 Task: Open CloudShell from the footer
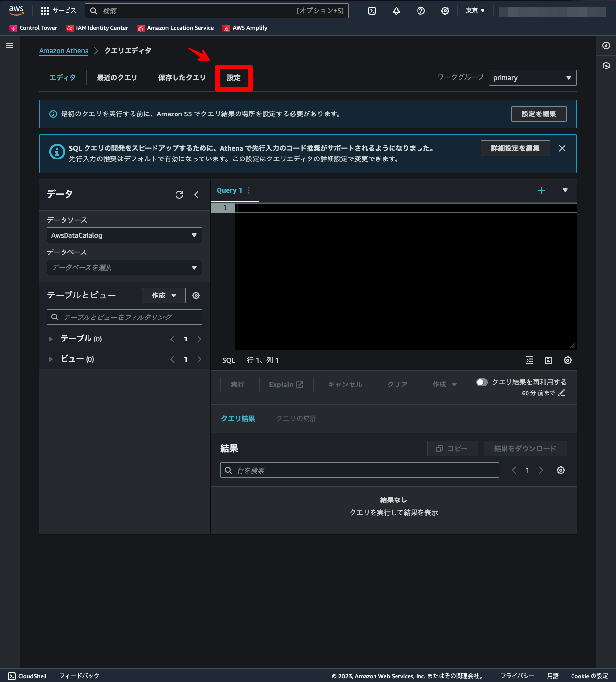pos(27,676)
